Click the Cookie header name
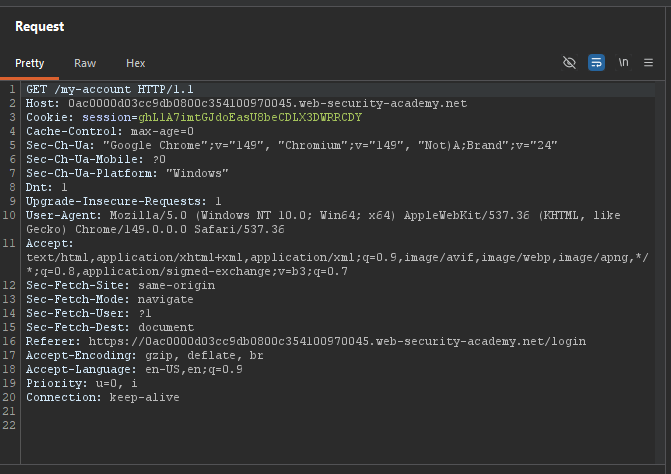The width and height of the screenshot is (671, 474). [x=49, y=117]
